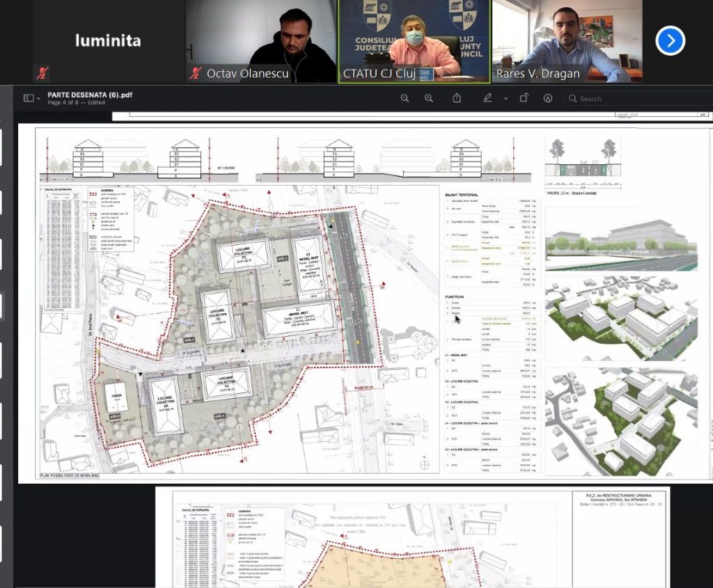Screen dimensions: 713x588
Task: Click Octav Olanescu's muted mic icon
Action: [x=196, y=73]
